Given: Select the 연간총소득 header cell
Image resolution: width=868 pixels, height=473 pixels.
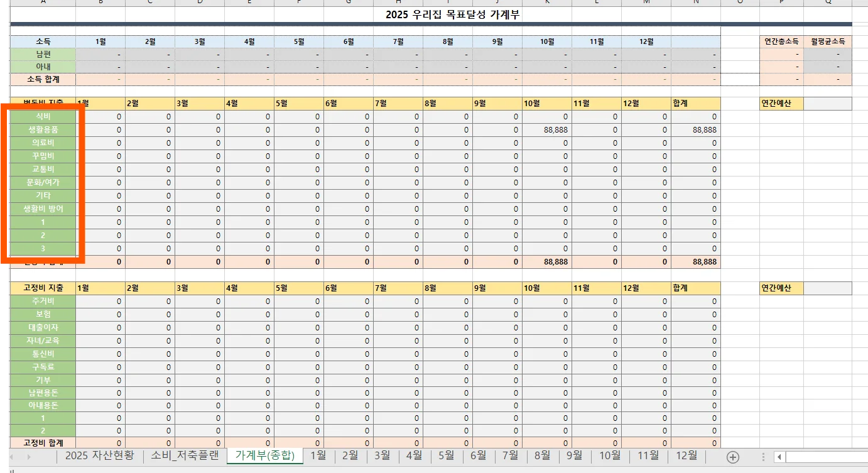Looking at the screenshot, I should click(x=781, y=41).
